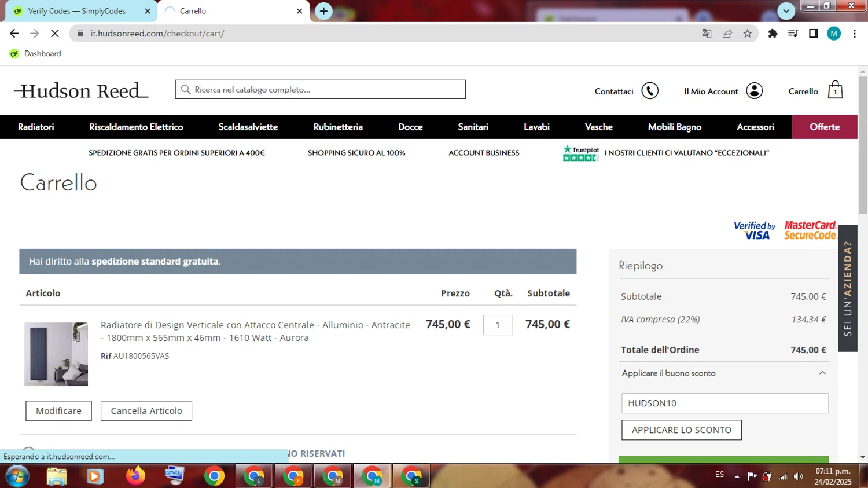Show hidden system tray icons arrow
Viewport: 868px width, 488px height.
(737, 476)
